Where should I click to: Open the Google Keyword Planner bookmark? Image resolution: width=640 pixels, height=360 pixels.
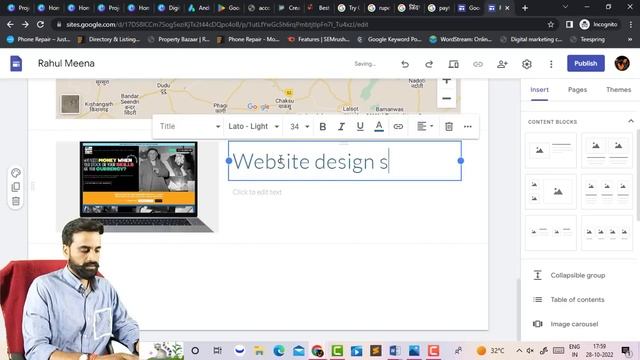(389, 39)
